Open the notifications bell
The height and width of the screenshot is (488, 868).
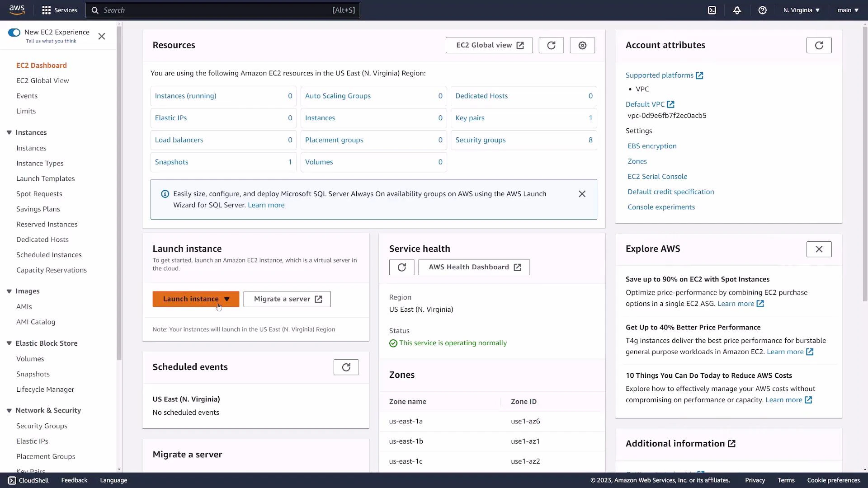[737, 10]
